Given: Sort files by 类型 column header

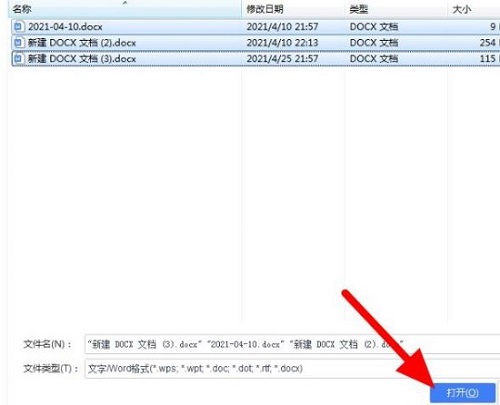Looking at the screenshot, I should point(359,9).
